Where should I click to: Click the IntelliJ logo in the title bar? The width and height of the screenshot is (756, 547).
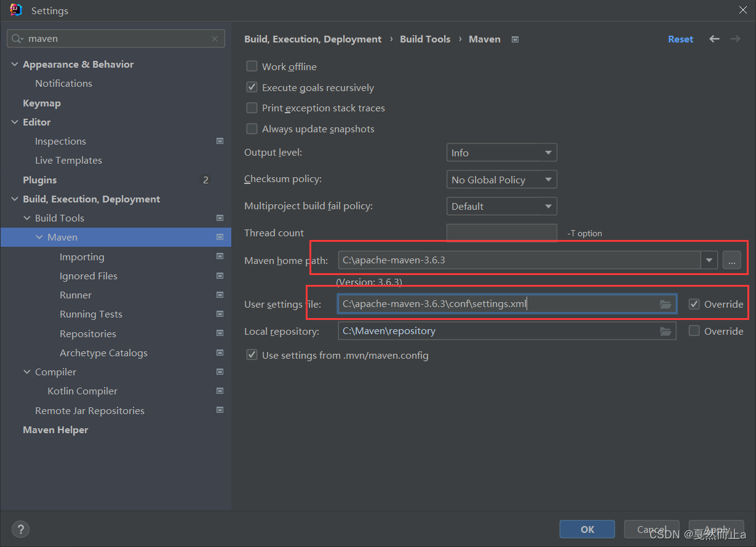pyautogui.click(x=16, y=10)
